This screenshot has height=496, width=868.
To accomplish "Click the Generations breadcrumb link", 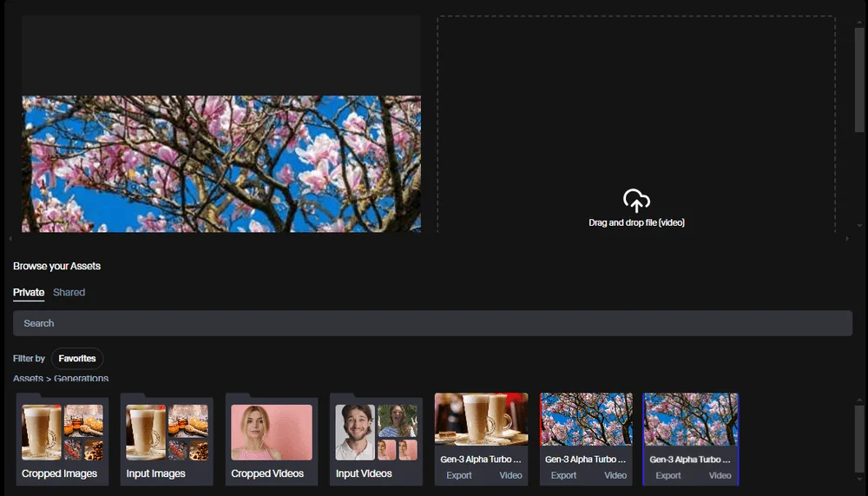I will coord(82,379).
